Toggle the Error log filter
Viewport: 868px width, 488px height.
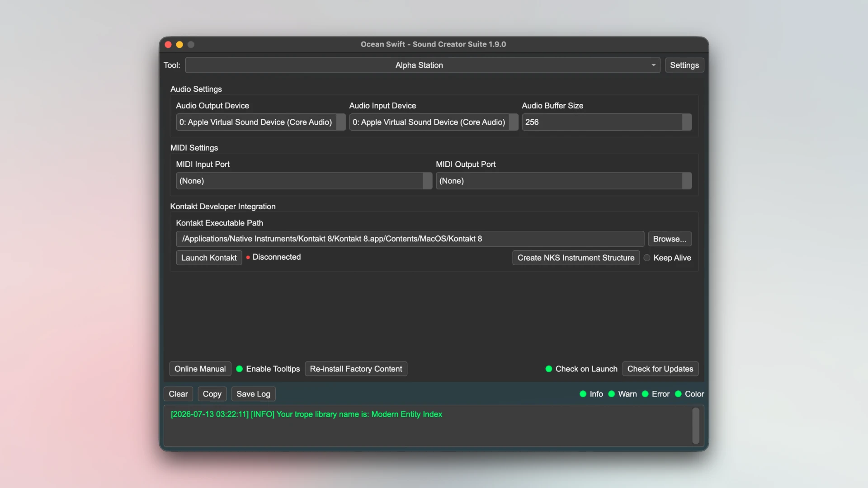point(656,394)
